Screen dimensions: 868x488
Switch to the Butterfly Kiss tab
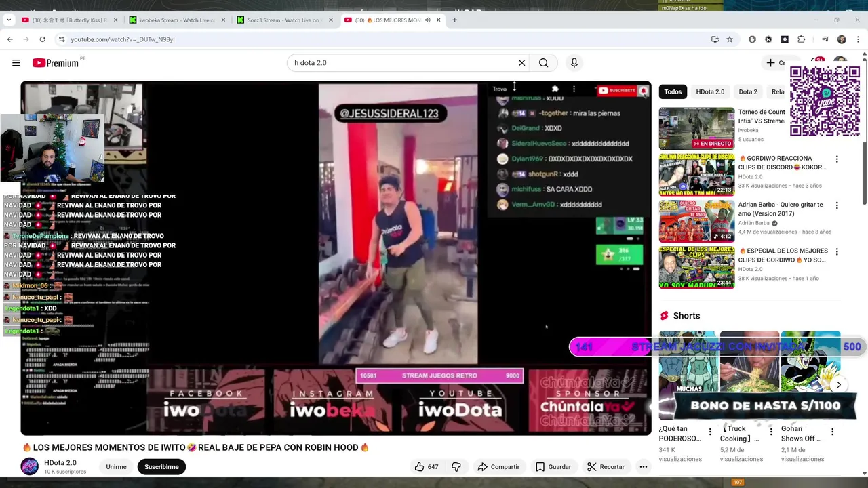[x=70, y=20]
